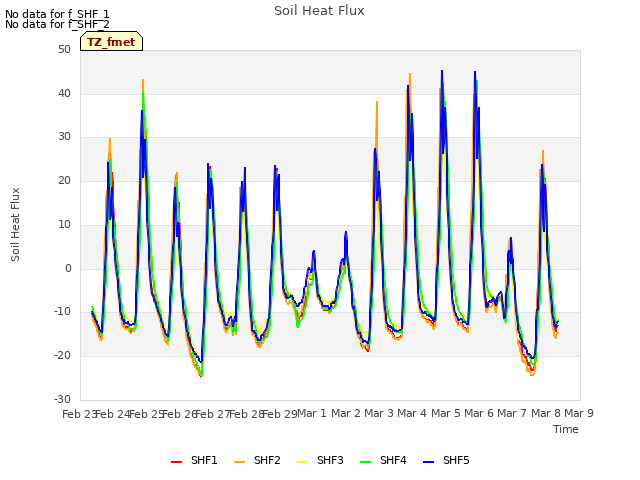Click the yellow SHF3 legend color marker
Image resolution: width=640 pixels, height=480 pixels.
point(302,462)
